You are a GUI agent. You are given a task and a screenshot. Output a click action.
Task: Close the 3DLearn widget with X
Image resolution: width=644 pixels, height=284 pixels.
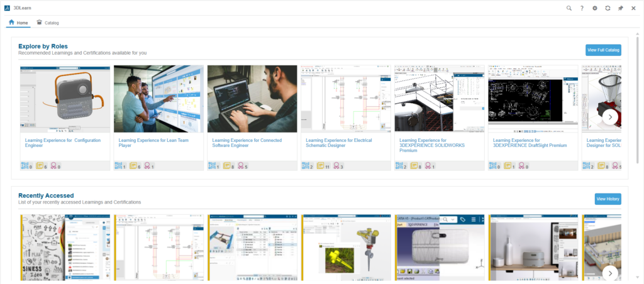click(x=633, y=8)
